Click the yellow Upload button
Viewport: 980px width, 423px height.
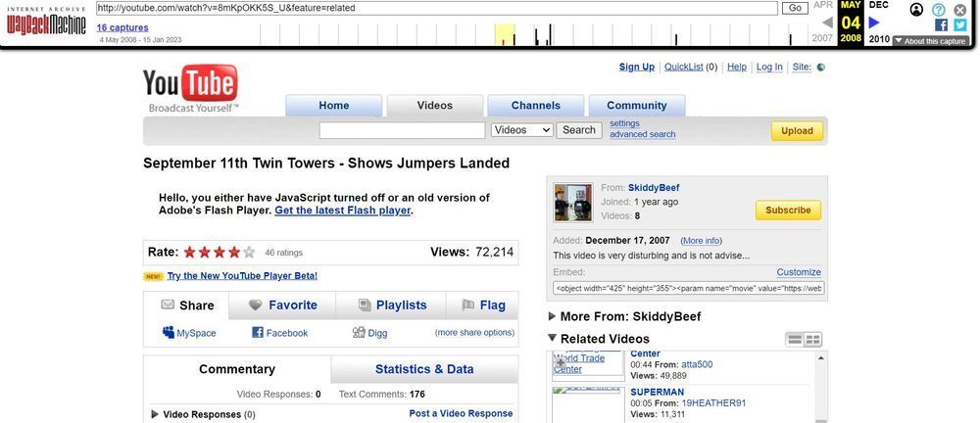797,130
